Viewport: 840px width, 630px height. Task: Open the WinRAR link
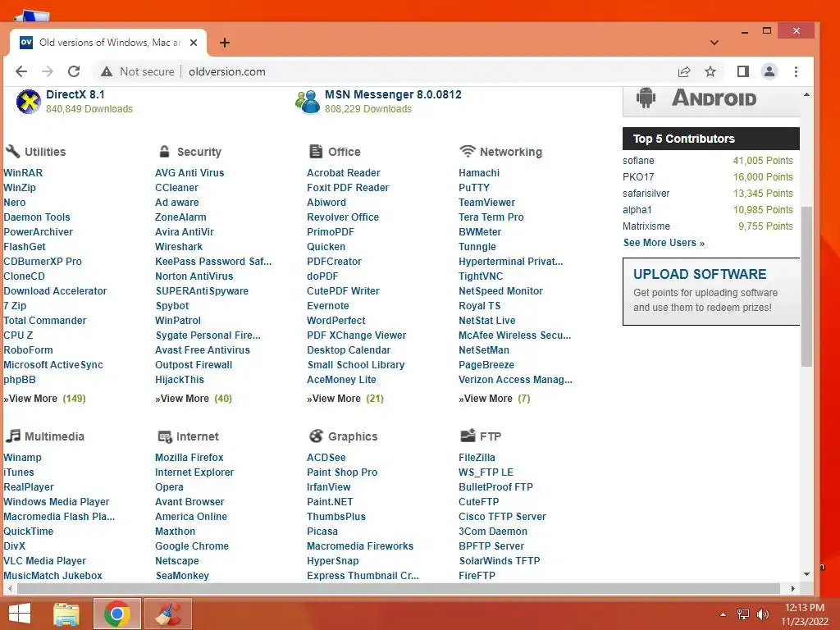click(x=23, y=173)
